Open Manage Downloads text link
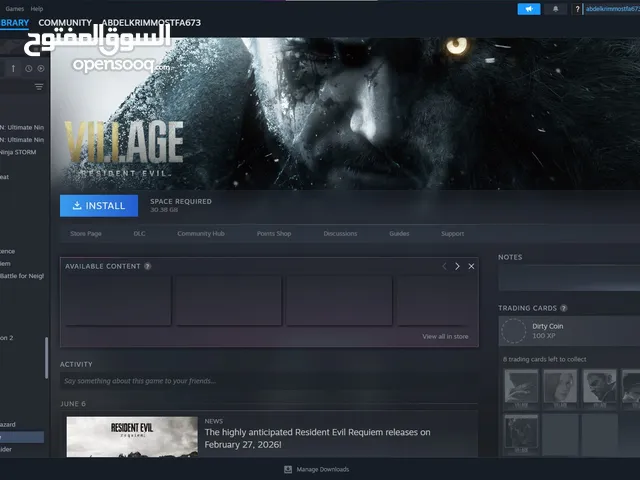 (x=322, y=469)
